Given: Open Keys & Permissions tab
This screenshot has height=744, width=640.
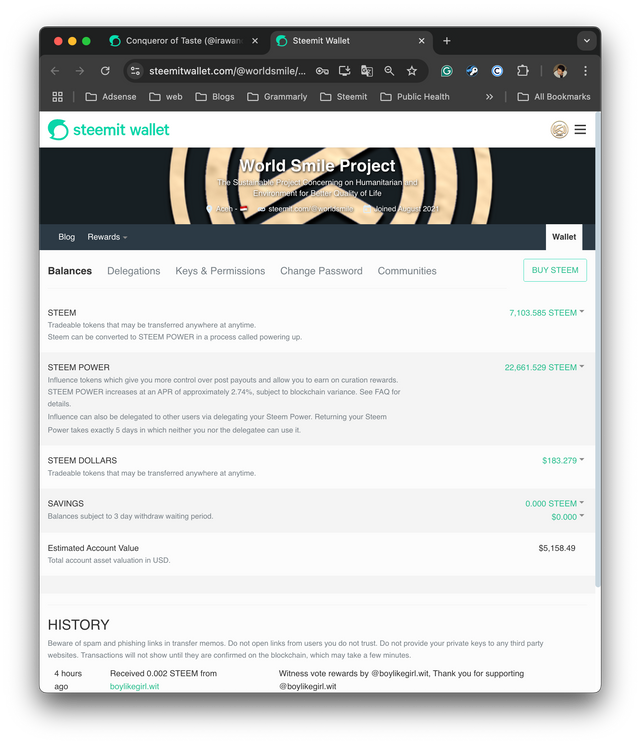Looking at the screenshot, I should click(220, 271).
